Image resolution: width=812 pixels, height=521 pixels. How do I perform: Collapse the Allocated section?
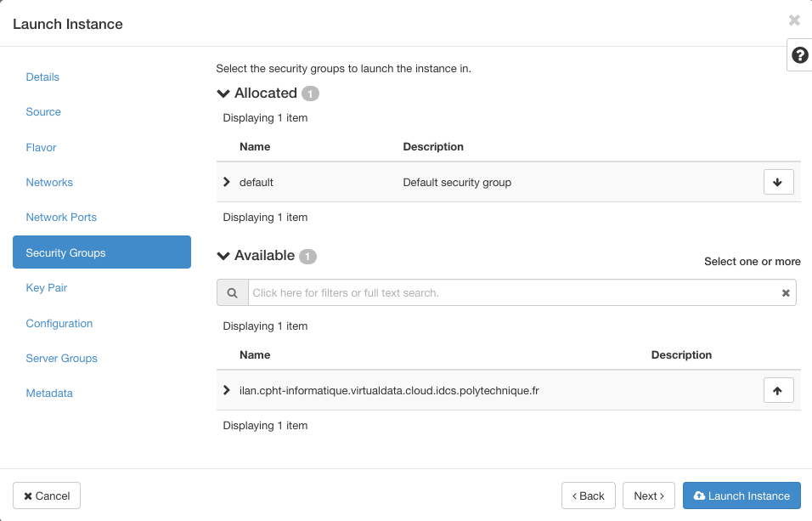(x=223, y=93)
